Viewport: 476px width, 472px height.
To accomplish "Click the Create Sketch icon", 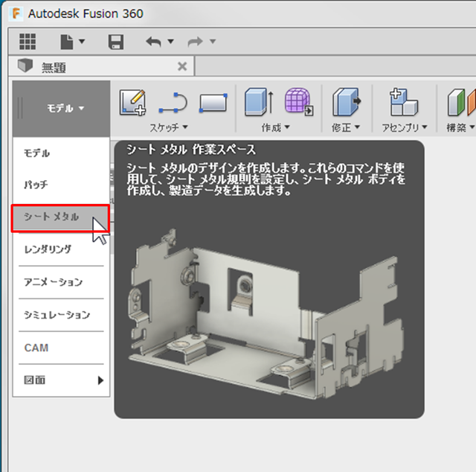I will click(x=132, y=103).
